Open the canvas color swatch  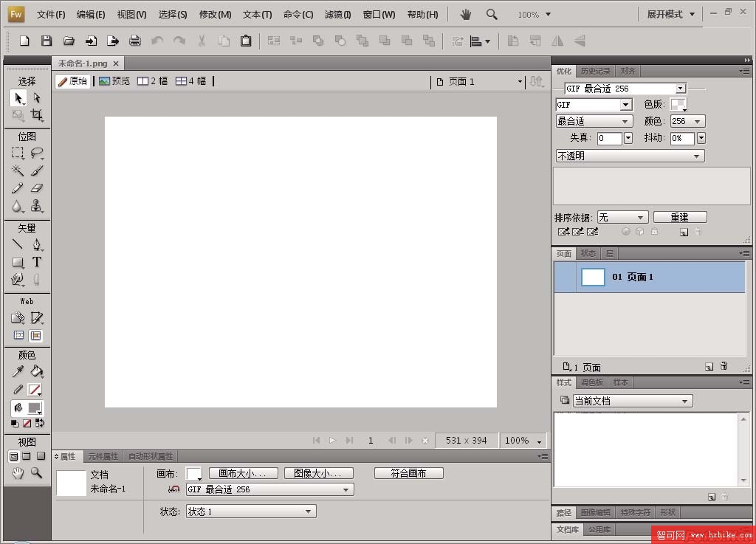(x=193, y=473)
